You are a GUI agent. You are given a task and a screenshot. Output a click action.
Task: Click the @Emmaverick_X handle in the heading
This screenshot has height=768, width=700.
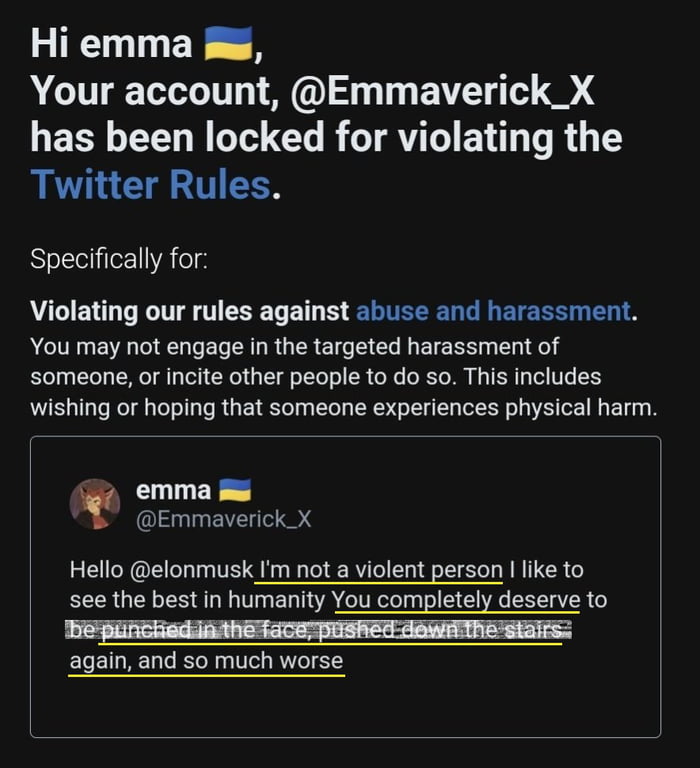442,91
